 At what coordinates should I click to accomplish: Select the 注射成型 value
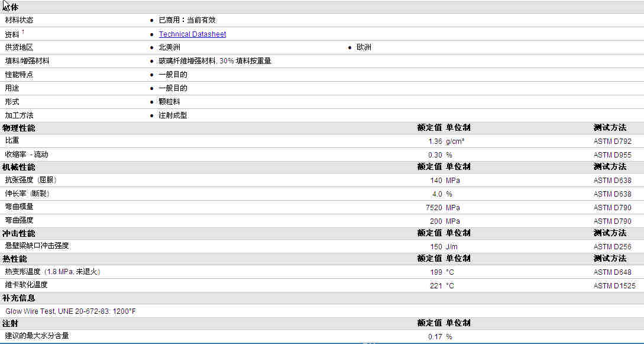(x=173, y=115)
